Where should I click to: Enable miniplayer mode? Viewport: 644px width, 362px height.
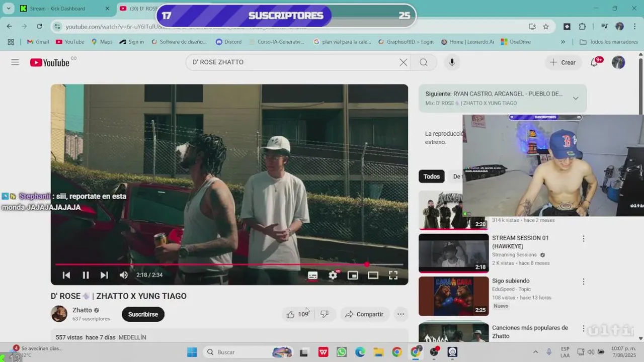click(353, 275)
